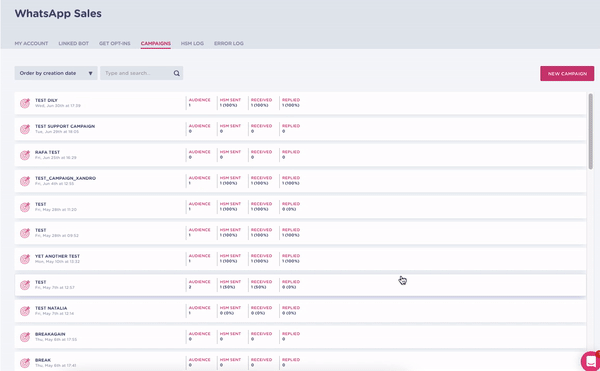The width and height of the screenshot is (600, 371).
Task: Click the date Fri, May 7th at 12:57
Action: (x=55, y=288)
